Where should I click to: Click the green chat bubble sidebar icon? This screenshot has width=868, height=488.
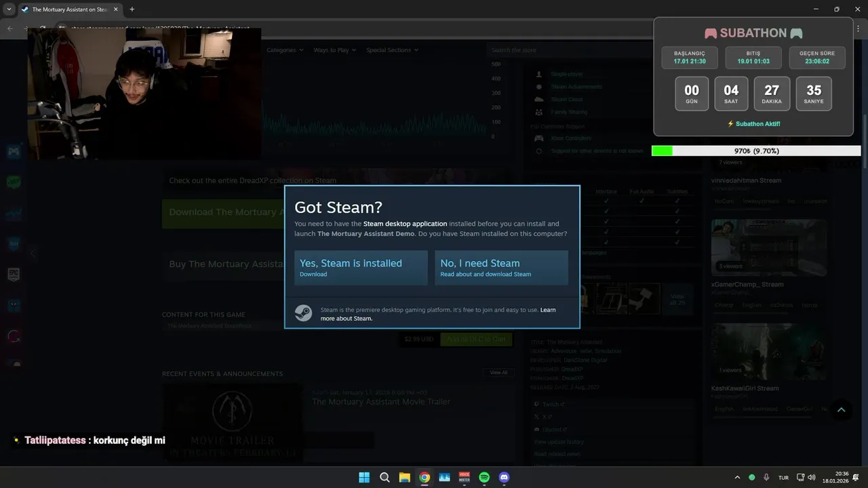(x=14, y=182)
